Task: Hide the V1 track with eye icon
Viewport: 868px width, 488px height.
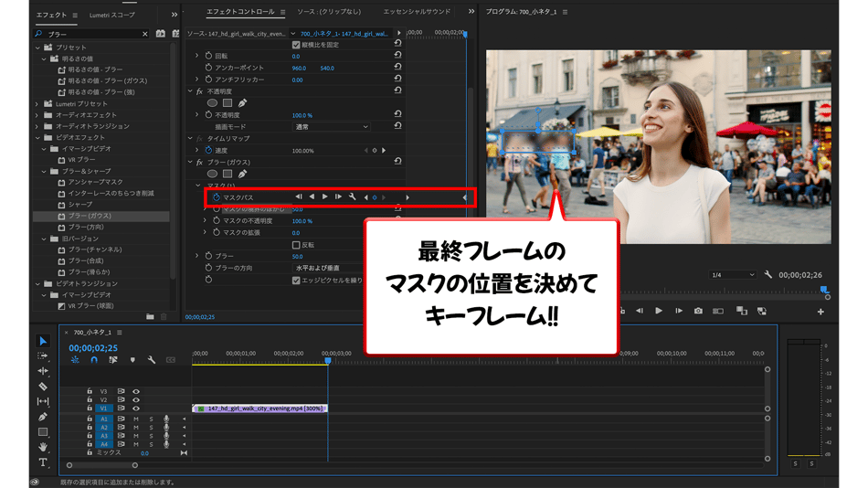Action: click(x=136, y=408)
